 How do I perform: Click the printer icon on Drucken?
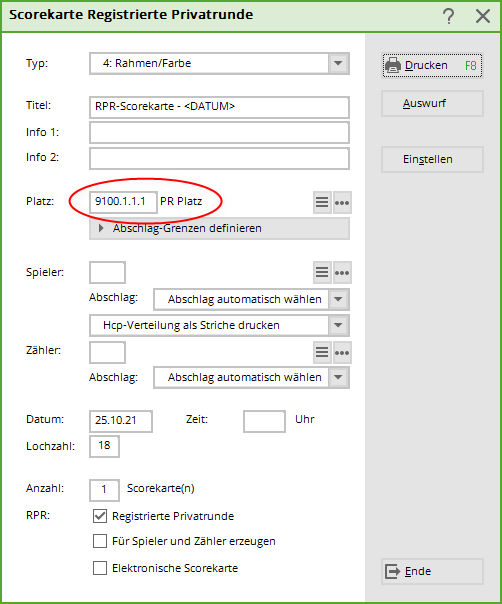pyautogui.click(x=393, y=65)
